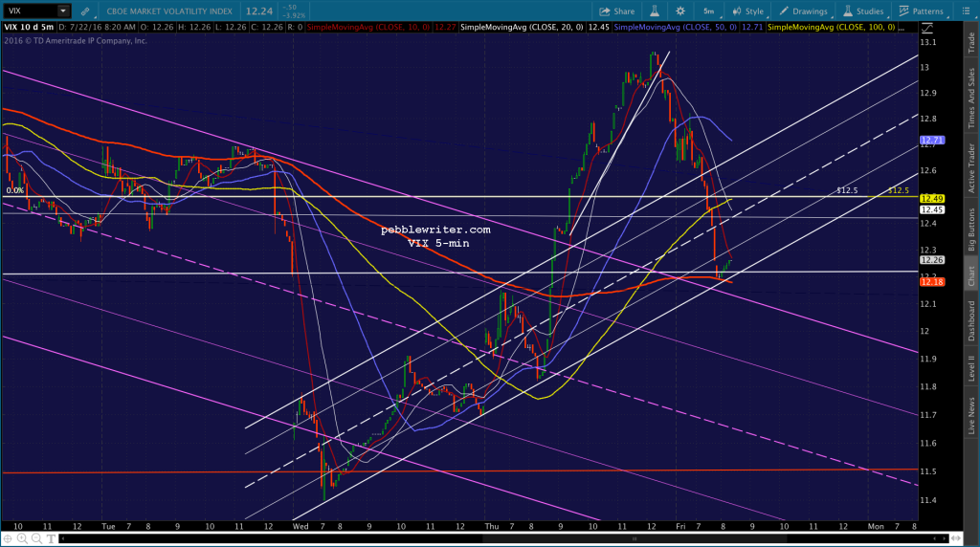Click the zoom out magnifier icon
The height and width of the screenshot is (547, 980).
click(36, 538)
